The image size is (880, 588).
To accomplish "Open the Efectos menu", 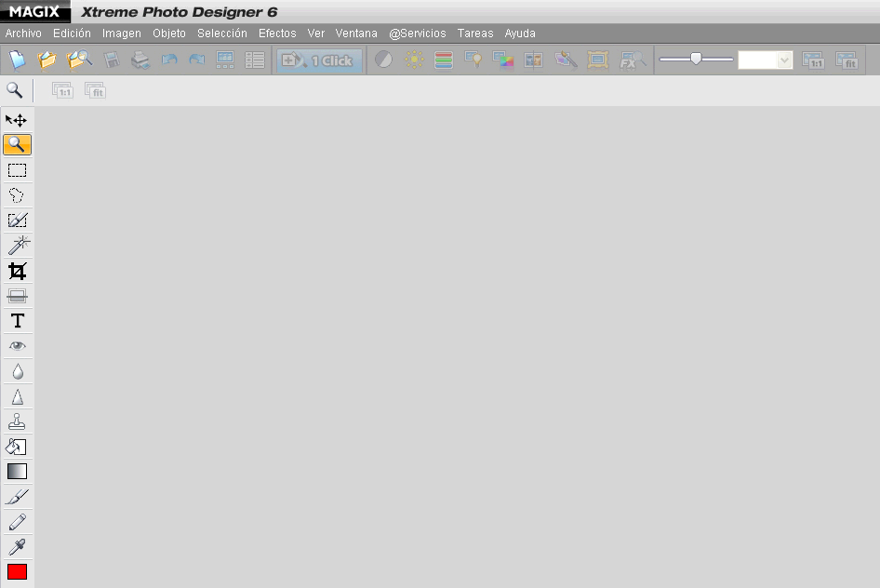I will [x=277, y=33].
